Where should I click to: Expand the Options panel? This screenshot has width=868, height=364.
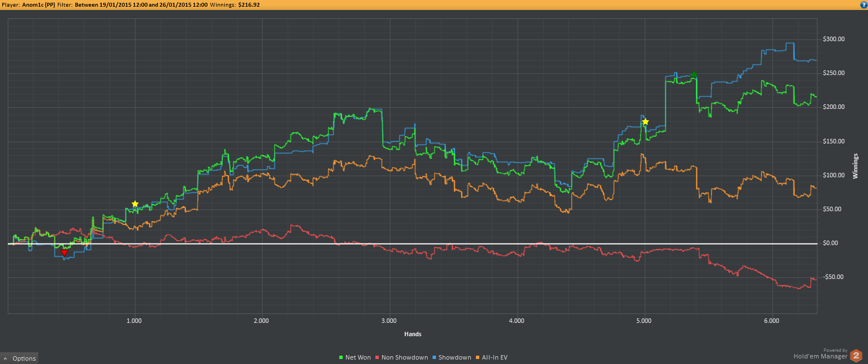[19, 358]
